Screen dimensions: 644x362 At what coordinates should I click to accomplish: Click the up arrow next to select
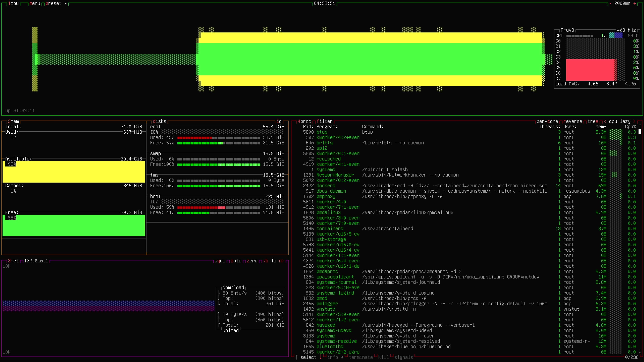tap(296, 357)
